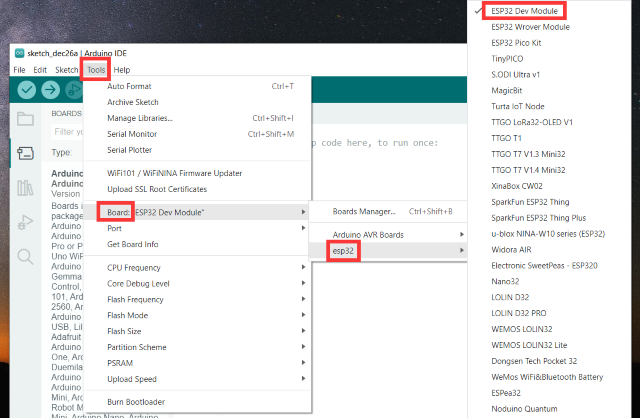Viewport: 640px width, 418px height.
Task: Select ESP32 Wrover Module board
Action: [549, 27]
